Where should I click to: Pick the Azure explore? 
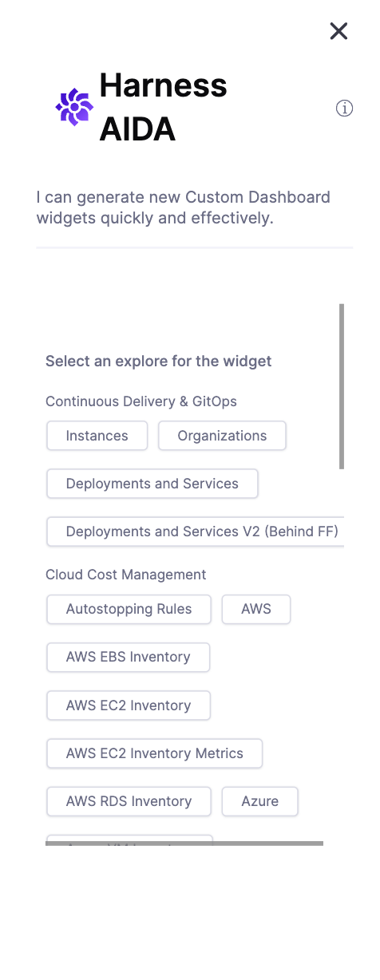point(260,801)
